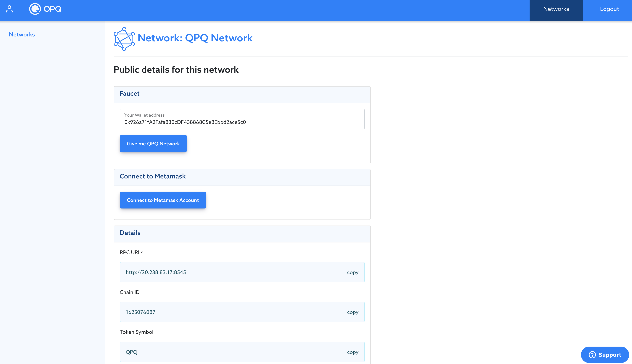Open the Support chat widget
The image size is (632, 364).
[605, 355]
